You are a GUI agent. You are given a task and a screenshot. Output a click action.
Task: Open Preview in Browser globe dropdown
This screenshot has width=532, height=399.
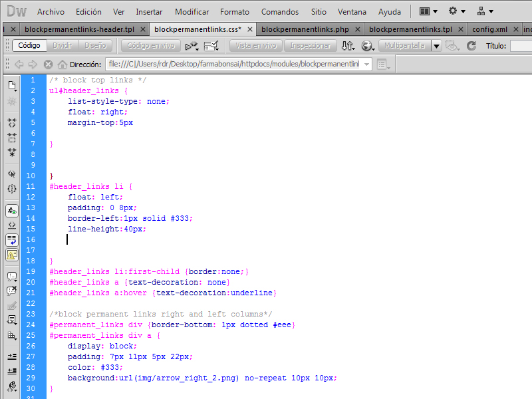pyautogui.click(x=368, y=46)
